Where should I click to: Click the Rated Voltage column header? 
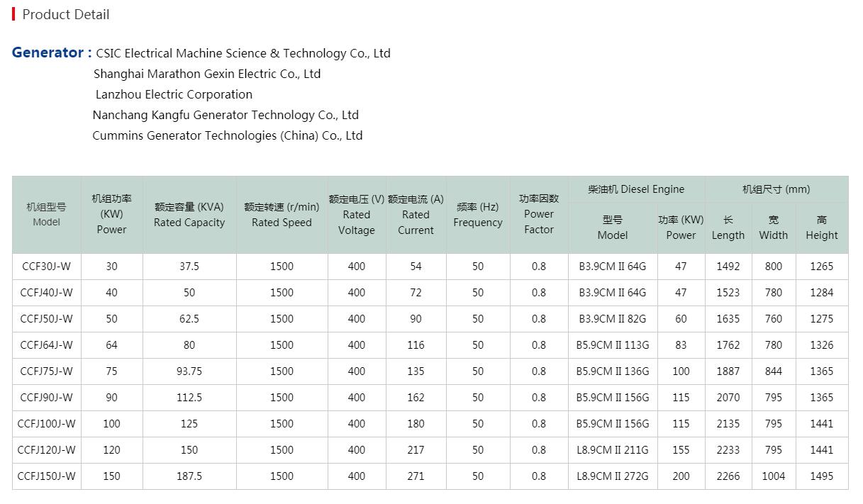click(x=357, y=215)
